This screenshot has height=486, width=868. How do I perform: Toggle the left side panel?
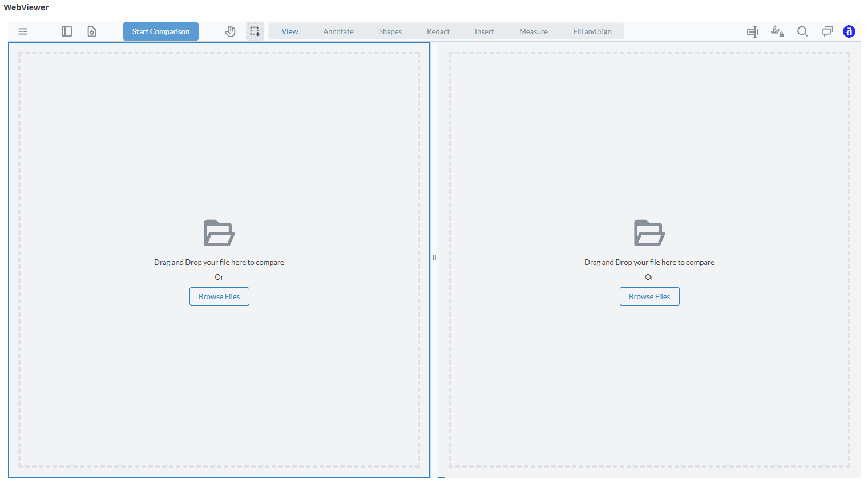[x=67, y=31]
